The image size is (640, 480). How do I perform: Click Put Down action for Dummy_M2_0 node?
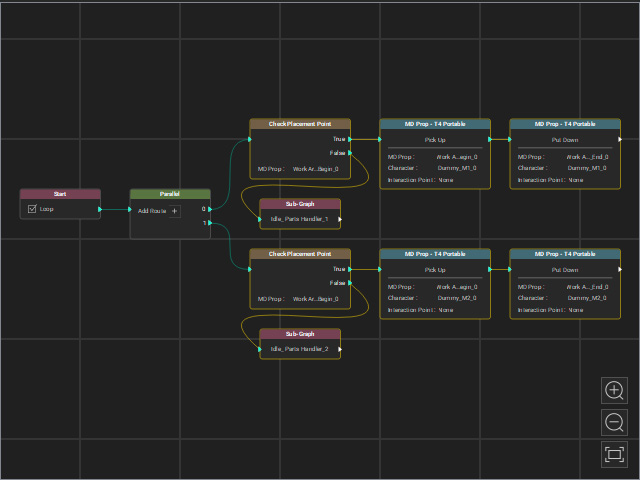[x=565, y=270]
